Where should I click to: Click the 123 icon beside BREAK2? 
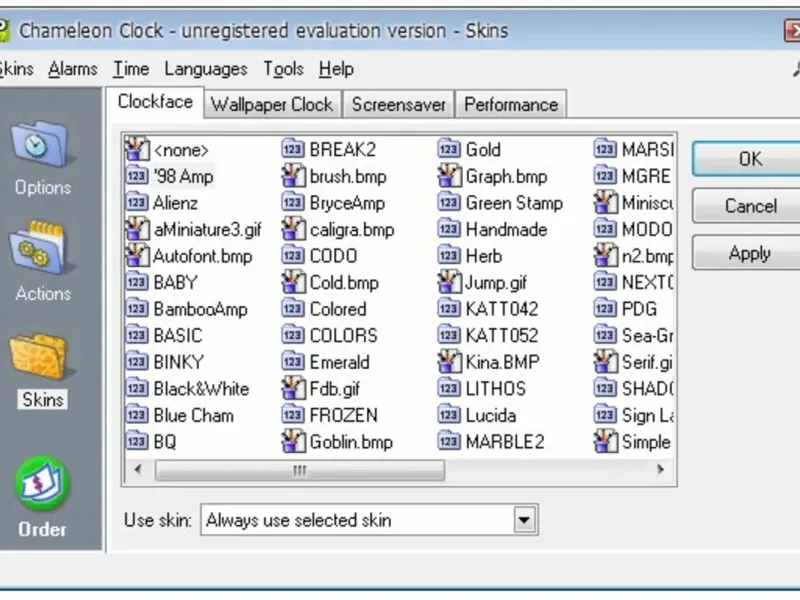pos(293,149)
